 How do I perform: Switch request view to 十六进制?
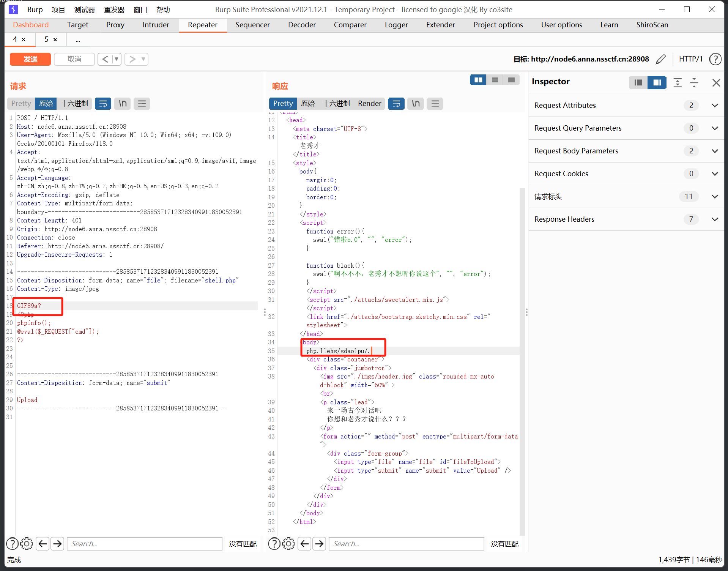pos(74,104)
